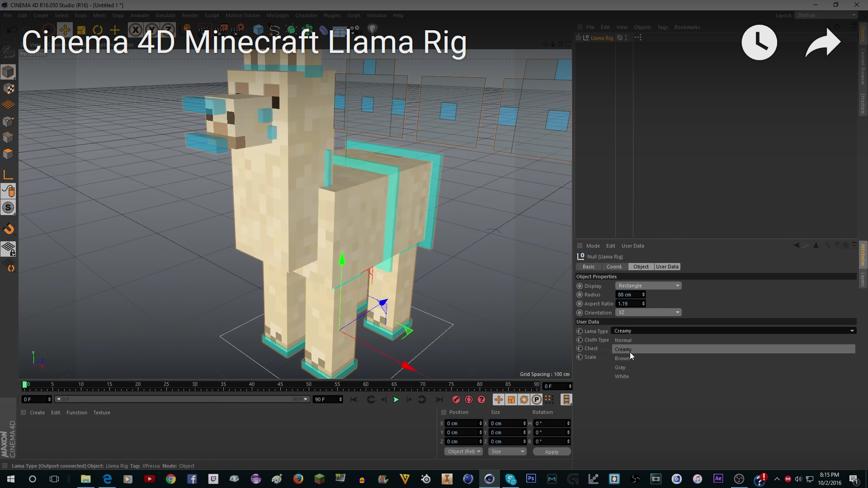868x488 pixels.
Task: Toggle Scale keyframe recording button
Action: 511,399
